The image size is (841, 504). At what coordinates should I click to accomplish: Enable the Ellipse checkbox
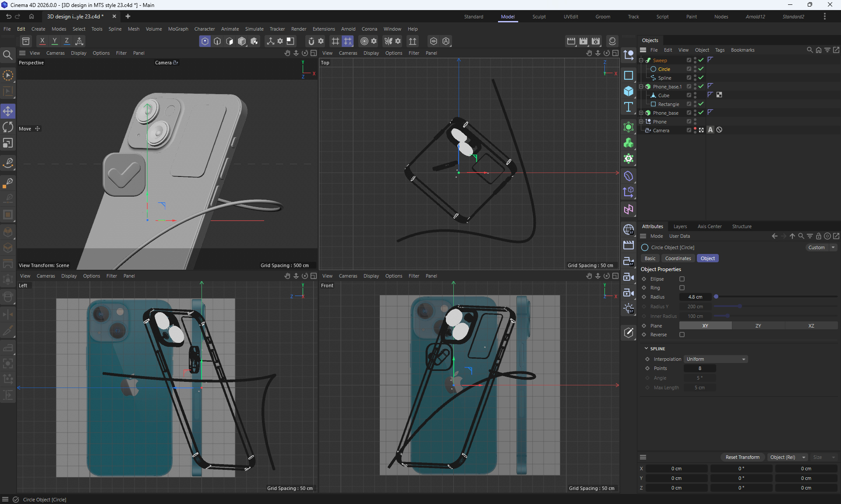[x=682, y=279]
